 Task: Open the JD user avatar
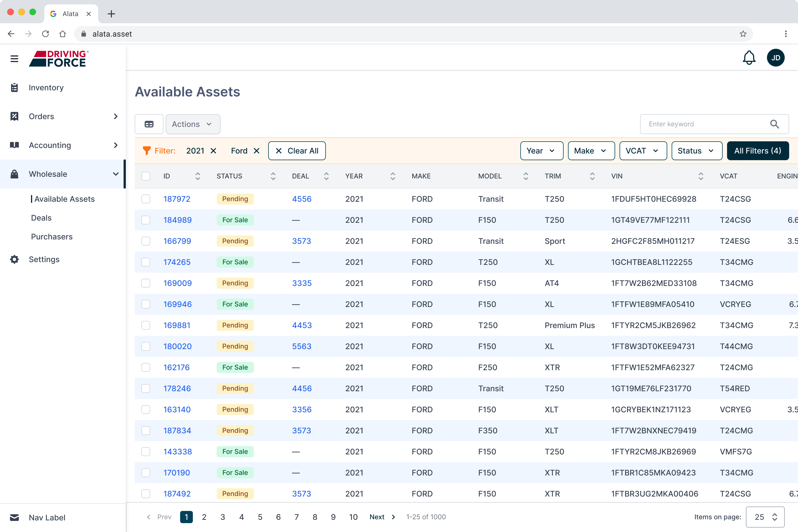coord(776,58)
